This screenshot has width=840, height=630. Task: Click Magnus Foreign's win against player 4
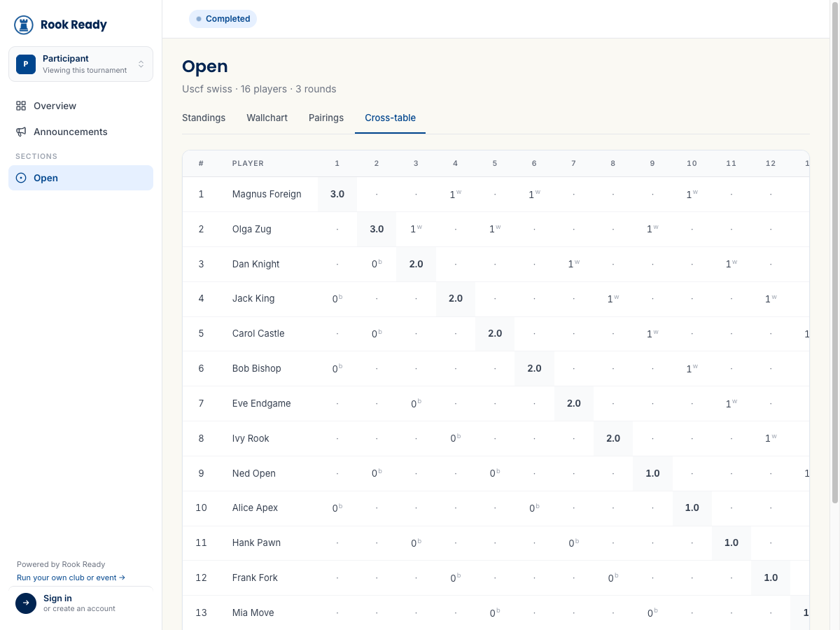(456, 194)
